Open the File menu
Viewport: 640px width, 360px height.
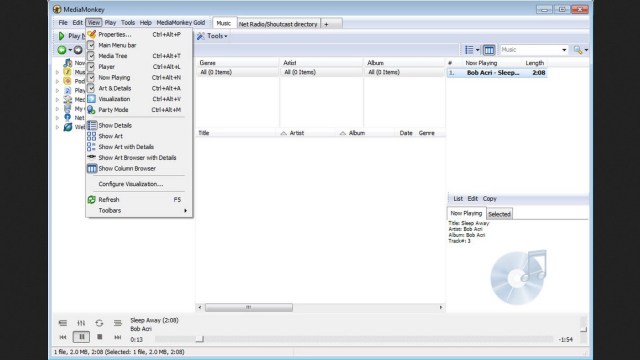[63, 23]
